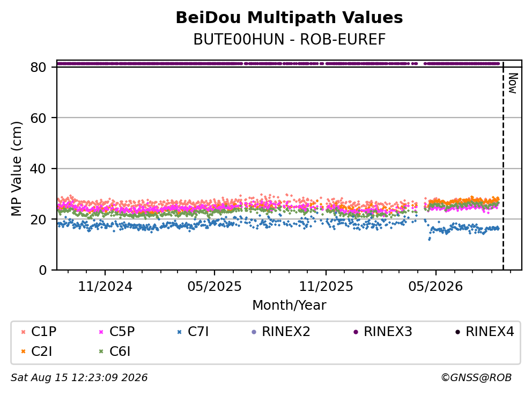Click the C6I green legend marker

point(101,352)
